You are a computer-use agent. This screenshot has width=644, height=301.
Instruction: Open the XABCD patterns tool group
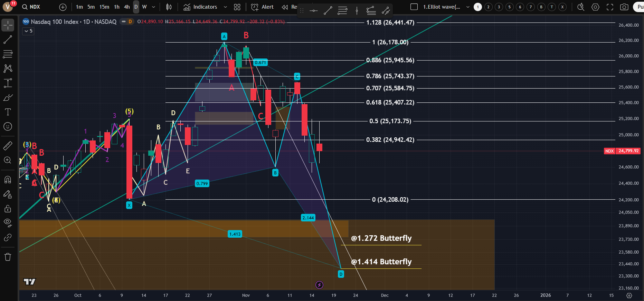pyautogui.click(x=8, y=69)
